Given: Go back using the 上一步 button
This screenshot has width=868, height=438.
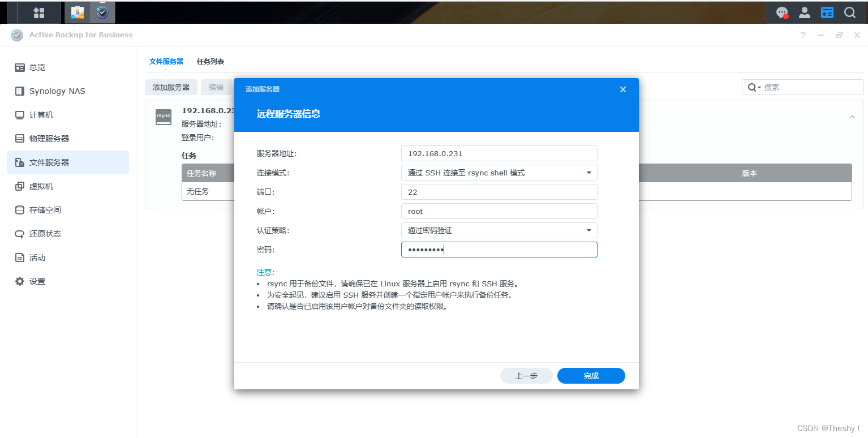Looking at the screenshot, I should (526, 375).
